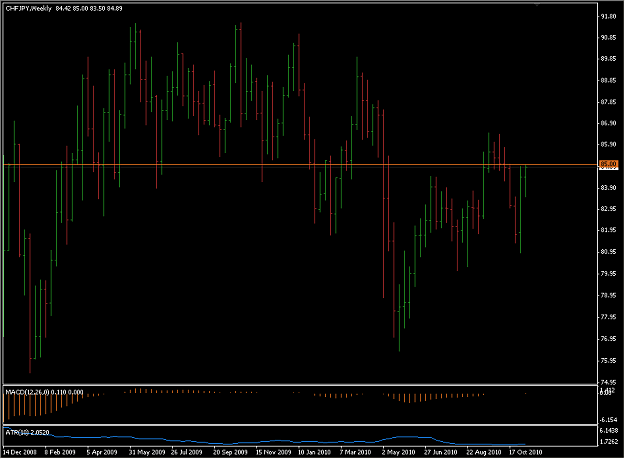Click the 22 Aug 2010 date label
The image size is (625, 459).
tap(484, 452)
